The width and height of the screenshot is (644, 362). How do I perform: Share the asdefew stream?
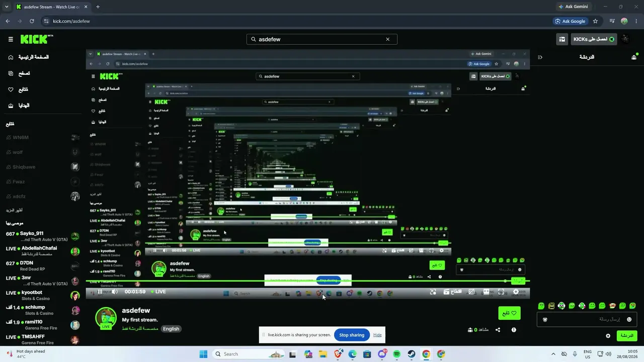(x=498, y=330)
